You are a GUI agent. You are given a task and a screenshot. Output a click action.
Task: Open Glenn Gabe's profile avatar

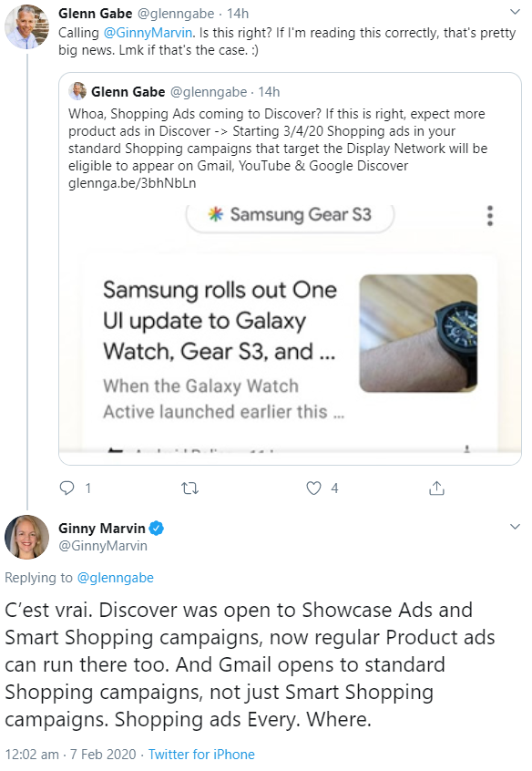27,26
